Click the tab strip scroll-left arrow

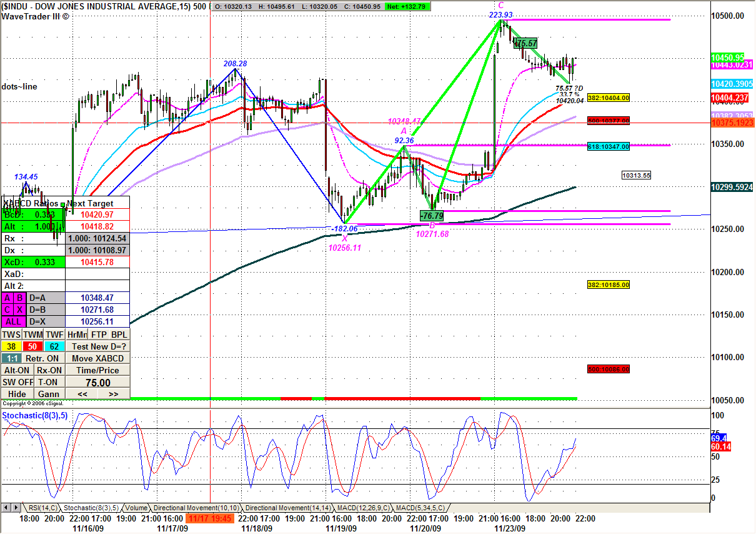point(6,508)
